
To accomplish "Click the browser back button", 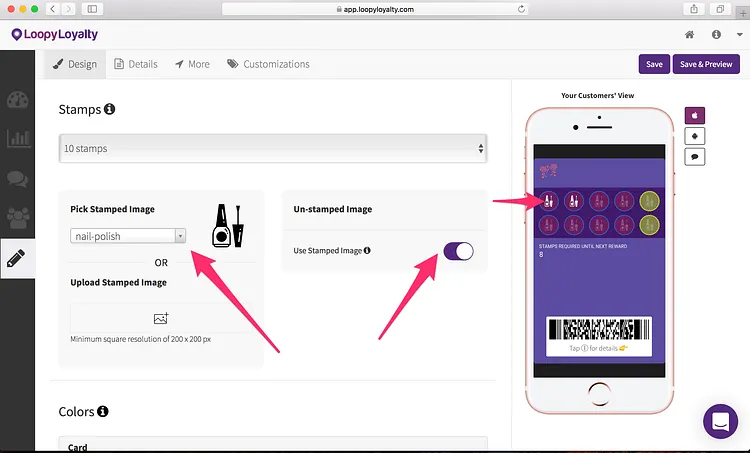I will (x=53, y=9).
